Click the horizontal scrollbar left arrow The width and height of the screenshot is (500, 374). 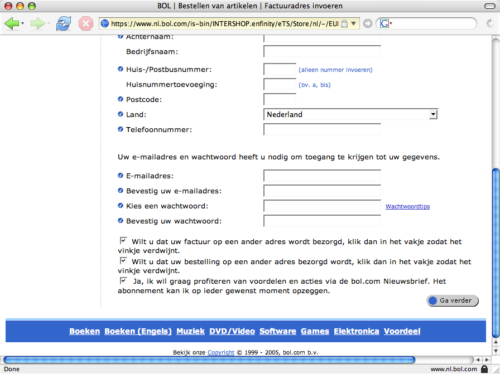478,360
